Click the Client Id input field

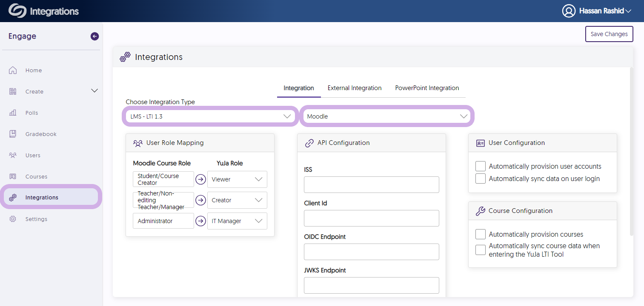tap(371, 218)
